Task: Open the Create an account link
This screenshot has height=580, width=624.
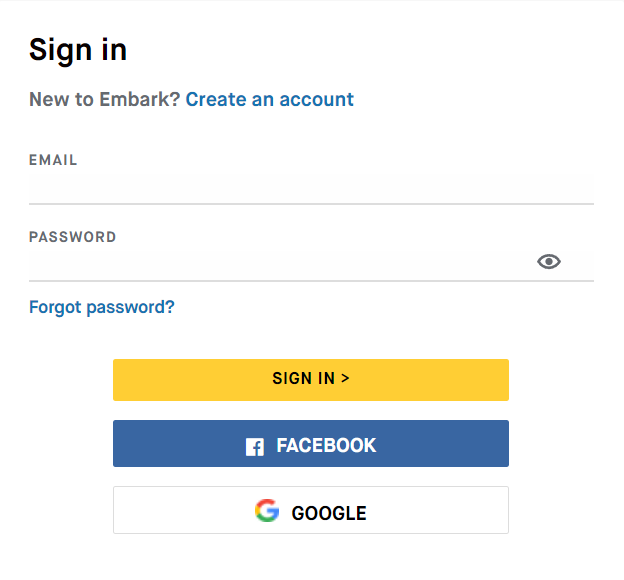Action: click(x=269, y=99)
